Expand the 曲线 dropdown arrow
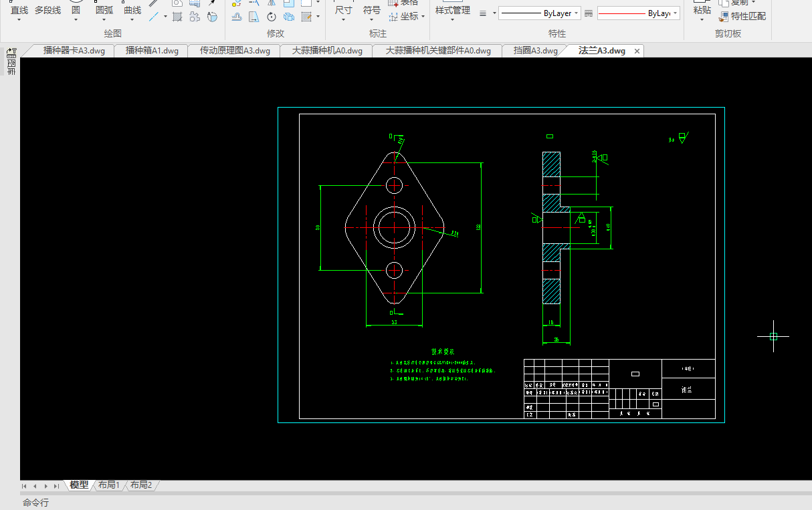Viewport: 812px width, 510px height. pyautogui.click(x=132, y=20)
